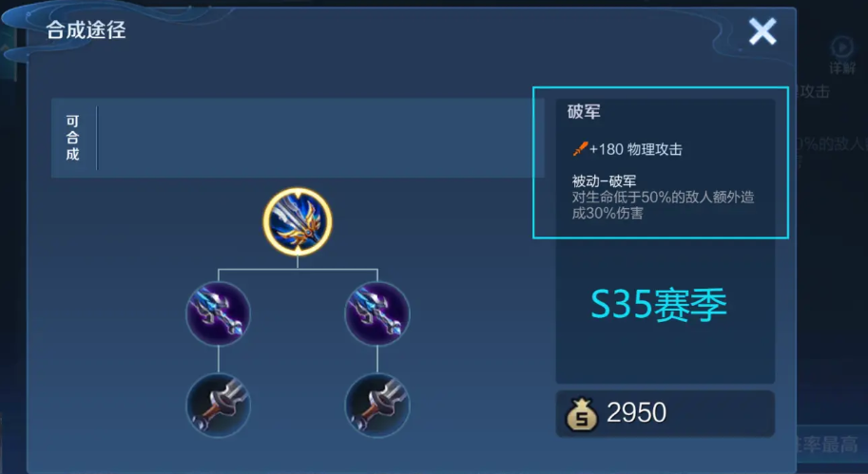
Task: Tap the passive description about 30%伤害
Action: [x=663, y=205]
